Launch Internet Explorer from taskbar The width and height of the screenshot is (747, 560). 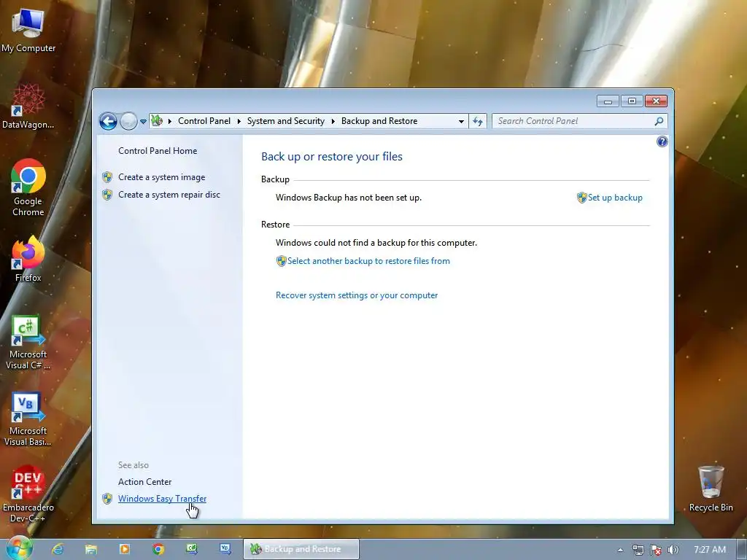coord(58,549)
